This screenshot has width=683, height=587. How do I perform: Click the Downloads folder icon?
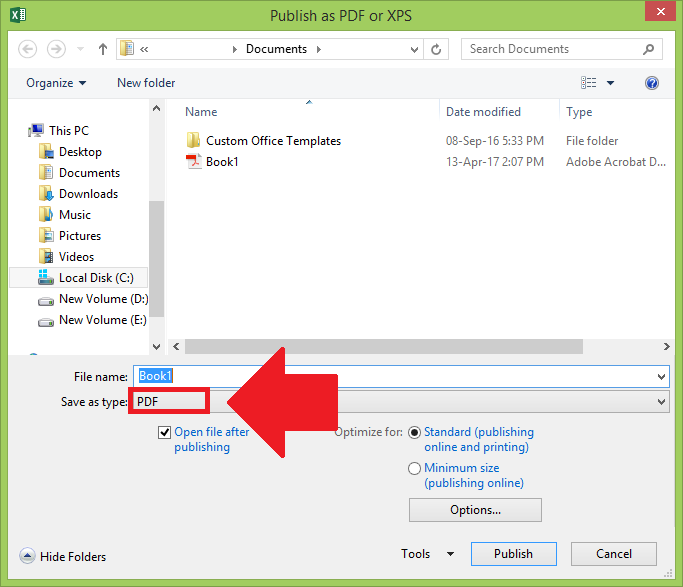(46, 194)
